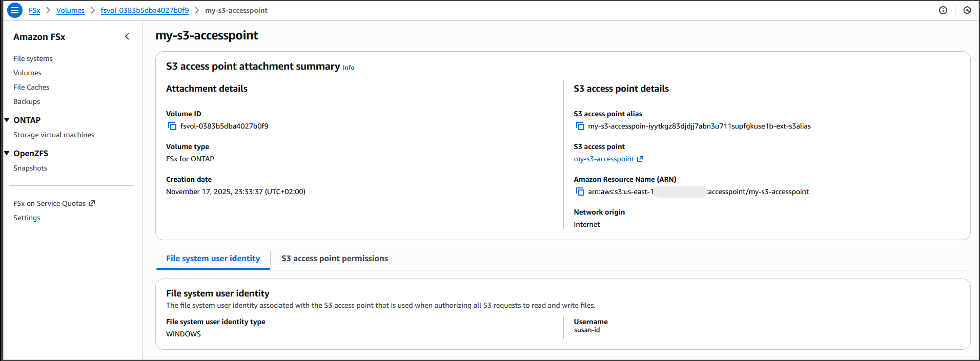Open the hamburger navigation menu icon
This screenshot has width=980, height=361.
(x=15, y=10)
